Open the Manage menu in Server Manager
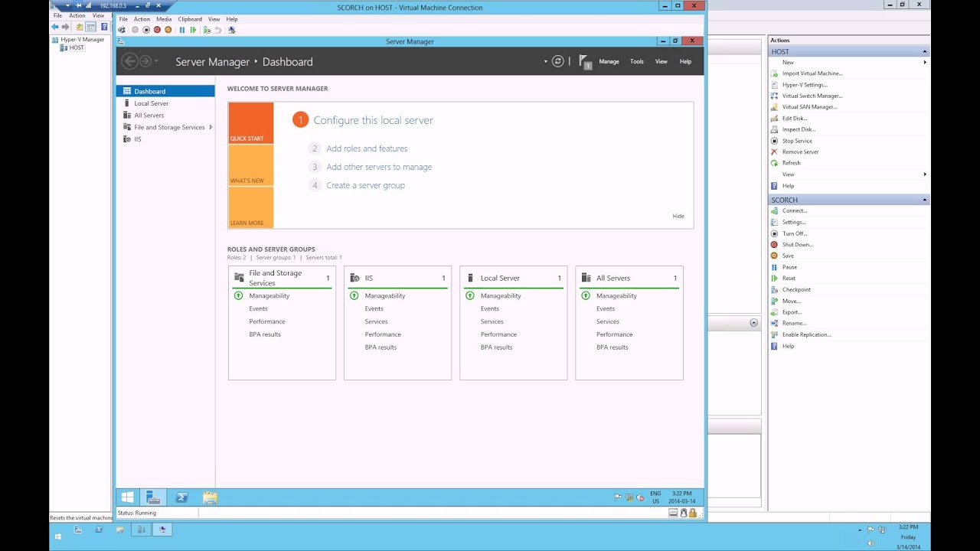 (609, 61)
